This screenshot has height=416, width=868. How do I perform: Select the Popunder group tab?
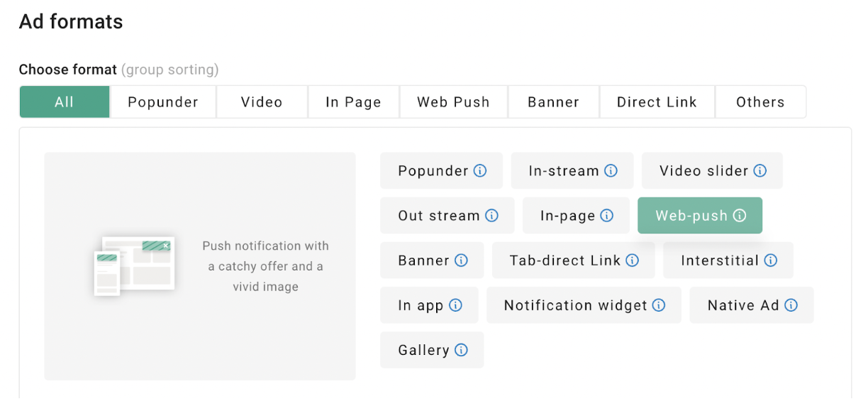click(163, 102)
